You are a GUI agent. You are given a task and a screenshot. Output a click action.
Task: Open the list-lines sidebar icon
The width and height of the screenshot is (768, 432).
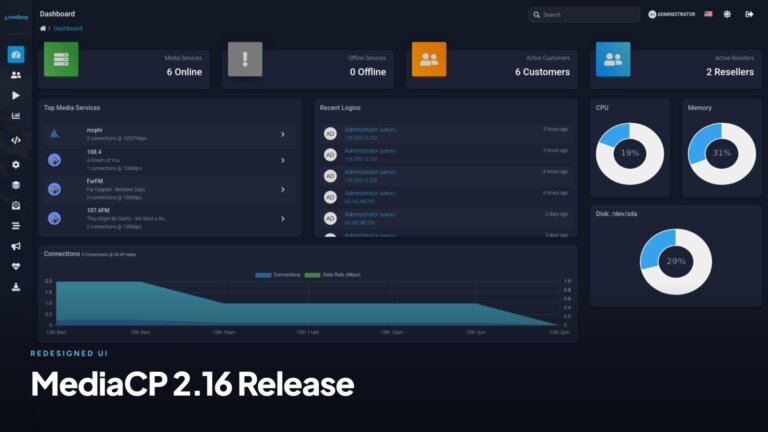pyautogui.click(x=16, y=226)
